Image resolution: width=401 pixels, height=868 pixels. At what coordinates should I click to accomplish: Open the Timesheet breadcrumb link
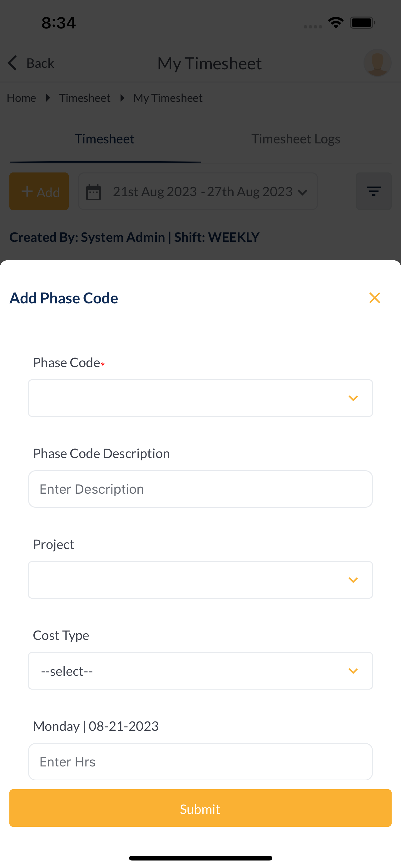85,98
